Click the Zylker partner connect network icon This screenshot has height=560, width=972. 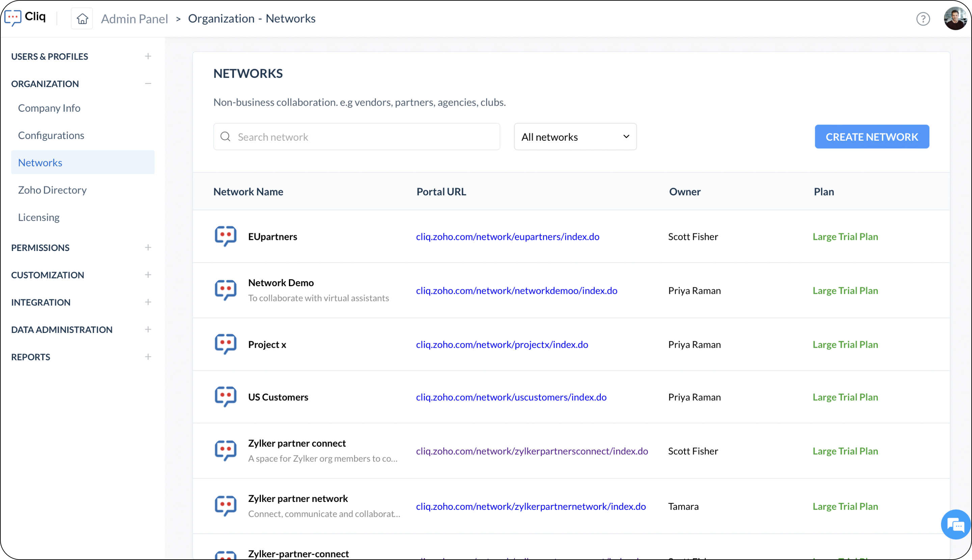(225, 450)
